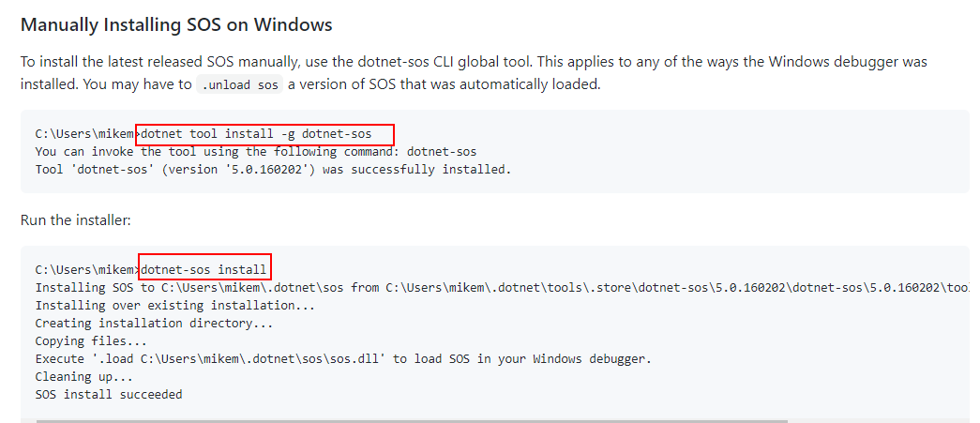Click the "Cleaning up..." output line
This screenshot has width=980, height=423.
84,377
